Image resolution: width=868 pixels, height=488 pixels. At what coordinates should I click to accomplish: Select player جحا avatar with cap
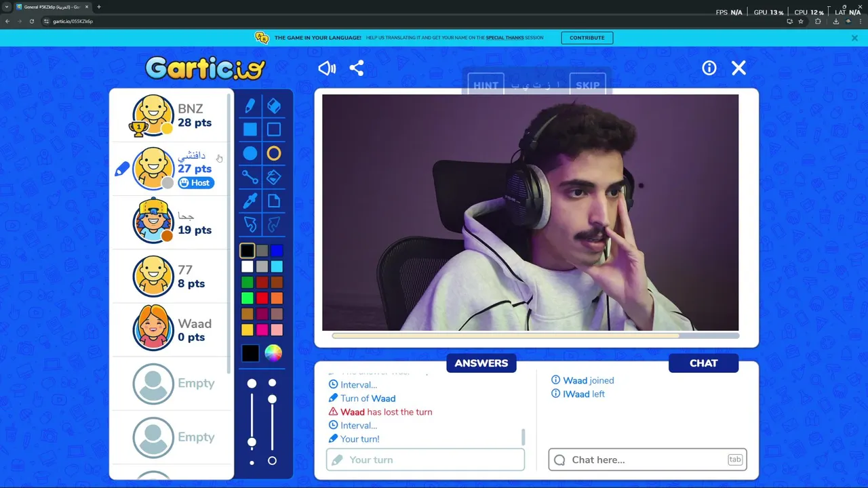(x=153, y=222)
